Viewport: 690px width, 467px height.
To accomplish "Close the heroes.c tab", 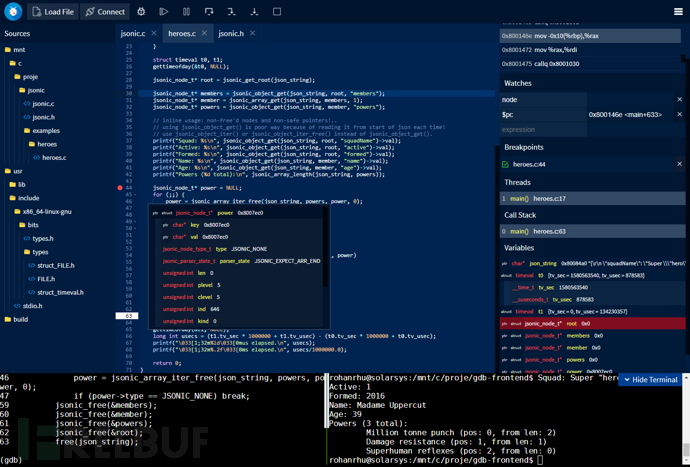I will pos(204,34).
